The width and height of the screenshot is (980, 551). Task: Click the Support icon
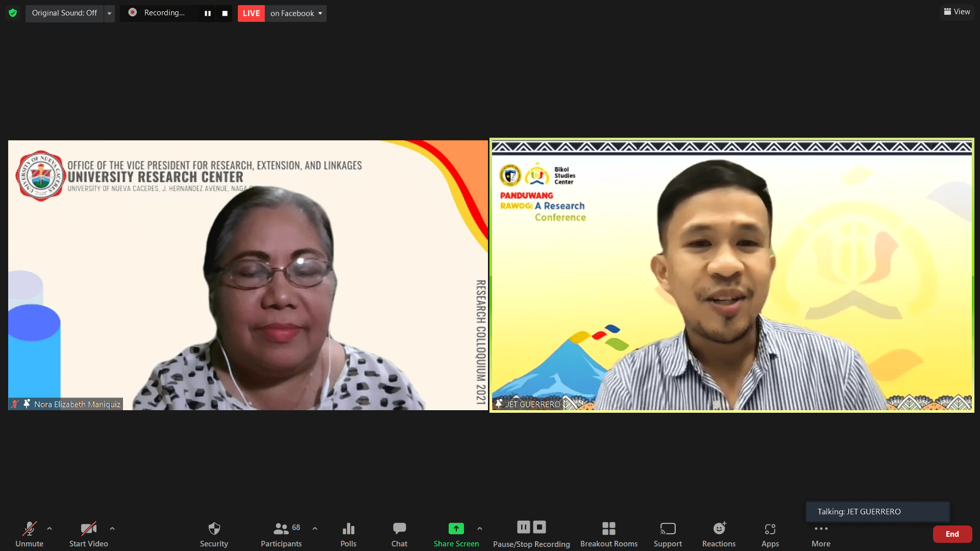(668, 529)
